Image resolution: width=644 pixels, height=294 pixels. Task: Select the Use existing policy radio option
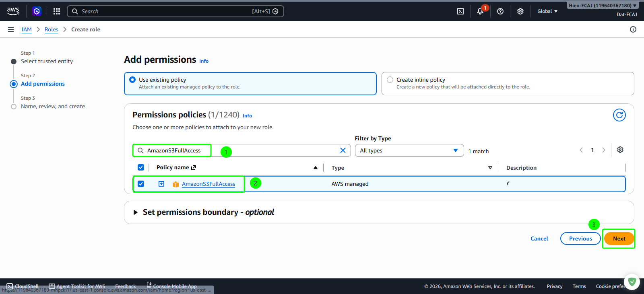pyautogui.click(x=132, y=80)
